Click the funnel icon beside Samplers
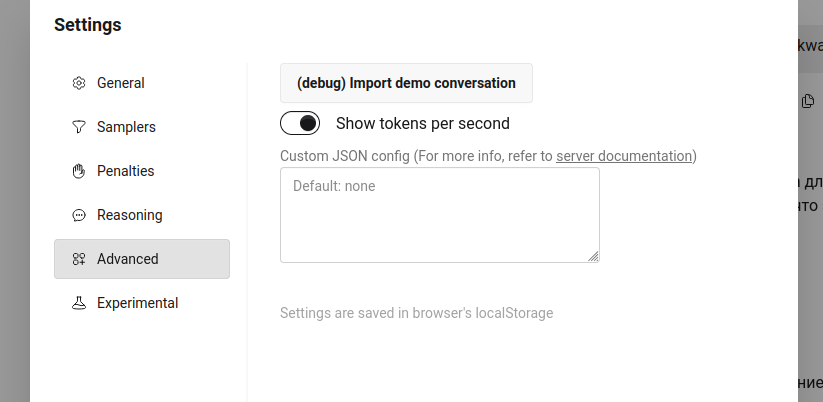Image resolution: width=823 pixels, height=402 pixels. [x=79, y=127]
